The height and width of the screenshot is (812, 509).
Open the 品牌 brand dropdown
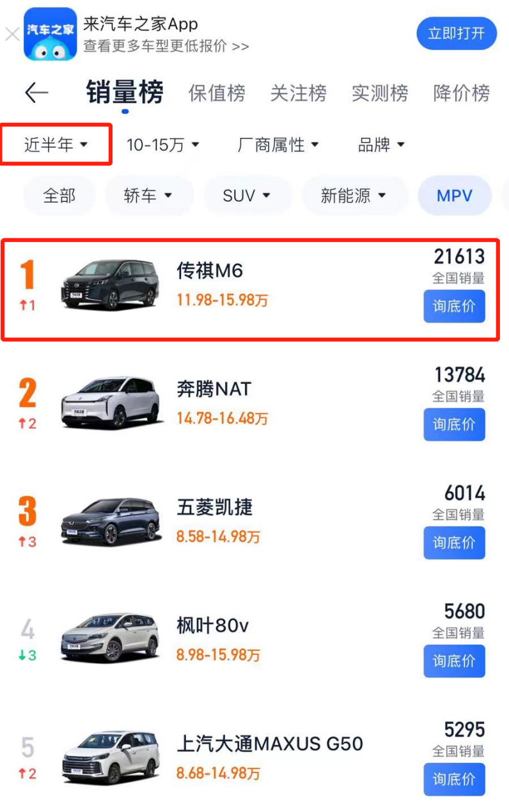click(x=382, y=145)
